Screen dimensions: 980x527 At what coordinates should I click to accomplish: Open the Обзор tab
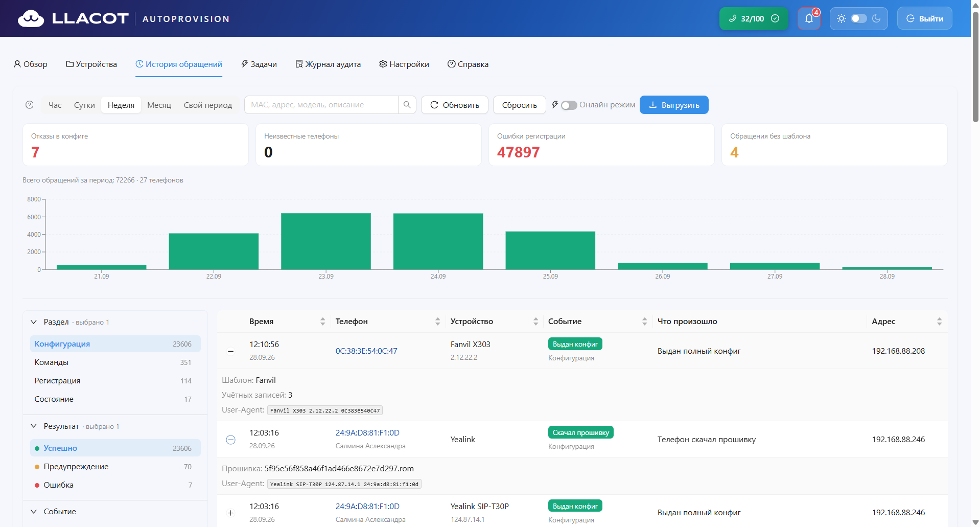coord(30,64)
